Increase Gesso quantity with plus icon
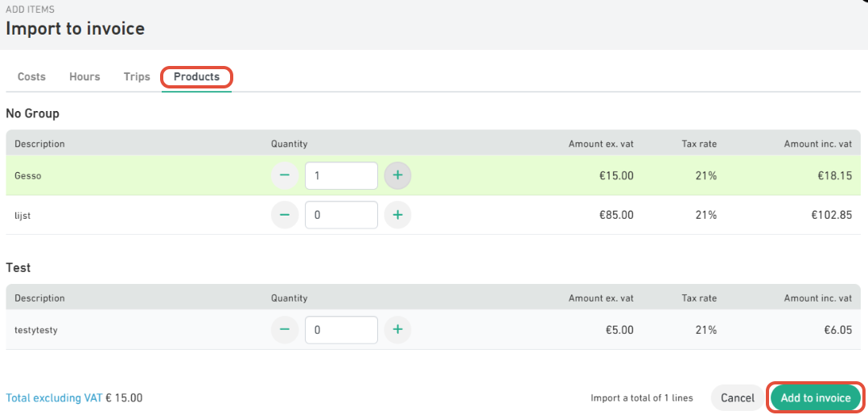This screenshot has height=415, width=868. (x=397, y=176)
